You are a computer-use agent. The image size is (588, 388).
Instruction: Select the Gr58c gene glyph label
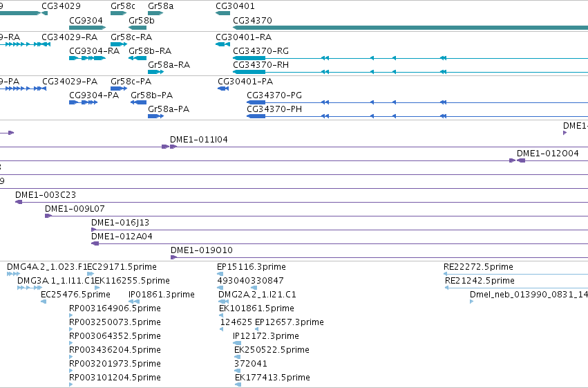122,6
